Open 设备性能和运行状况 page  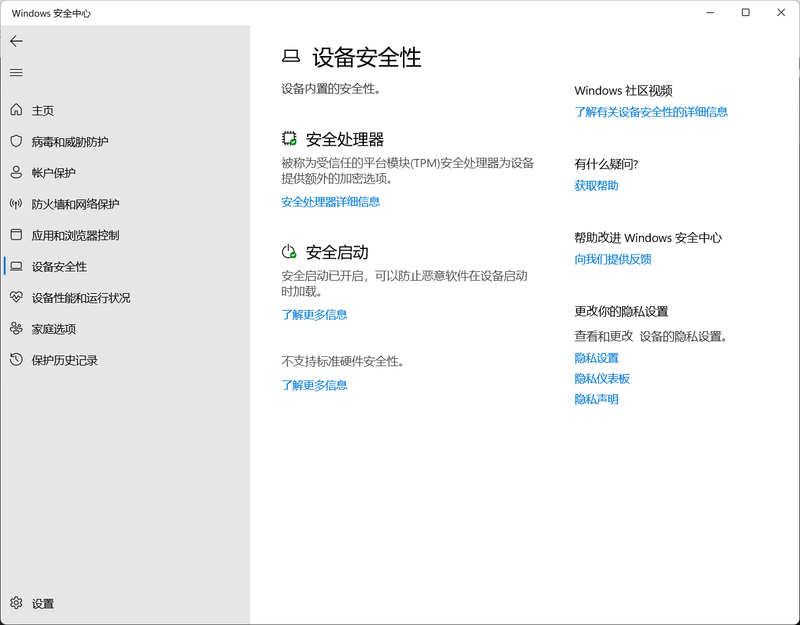pos(81,298)
